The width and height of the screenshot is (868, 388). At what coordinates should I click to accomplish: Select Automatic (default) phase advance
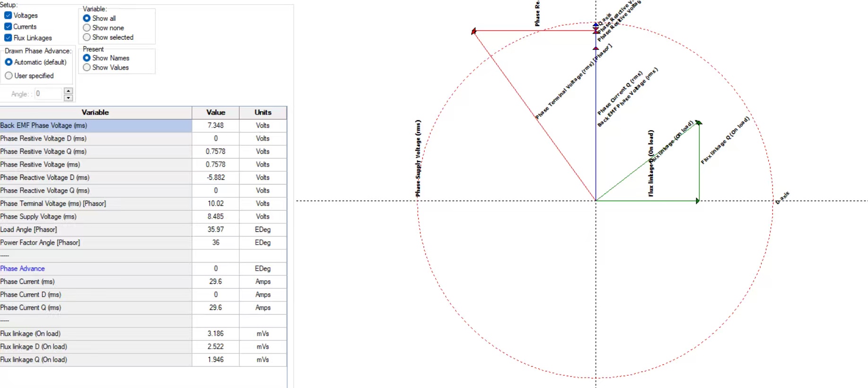coord(9,62)
